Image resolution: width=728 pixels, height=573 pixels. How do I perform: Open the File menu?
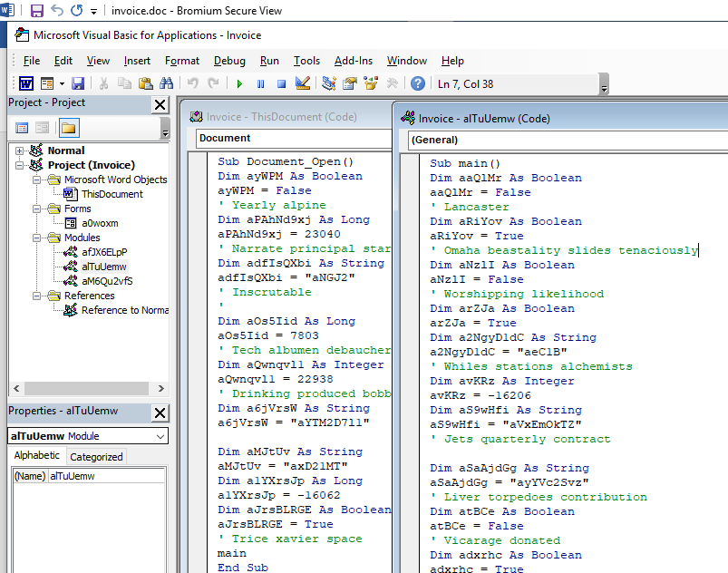pyautogui.click(x=32, y=61)
